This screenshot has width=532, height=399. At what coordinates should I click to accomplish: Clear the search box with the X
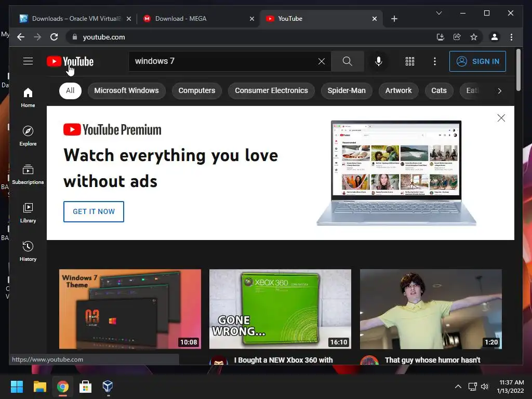[321, 61]
